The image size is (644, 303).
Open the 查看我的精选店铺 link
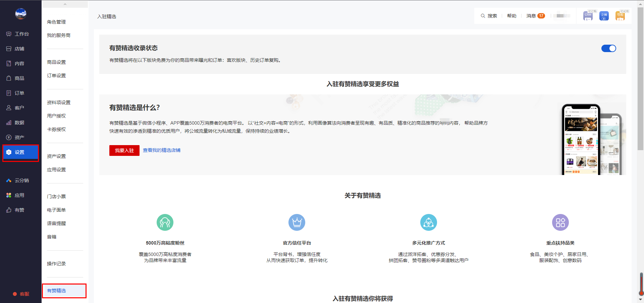click(162, 150)
